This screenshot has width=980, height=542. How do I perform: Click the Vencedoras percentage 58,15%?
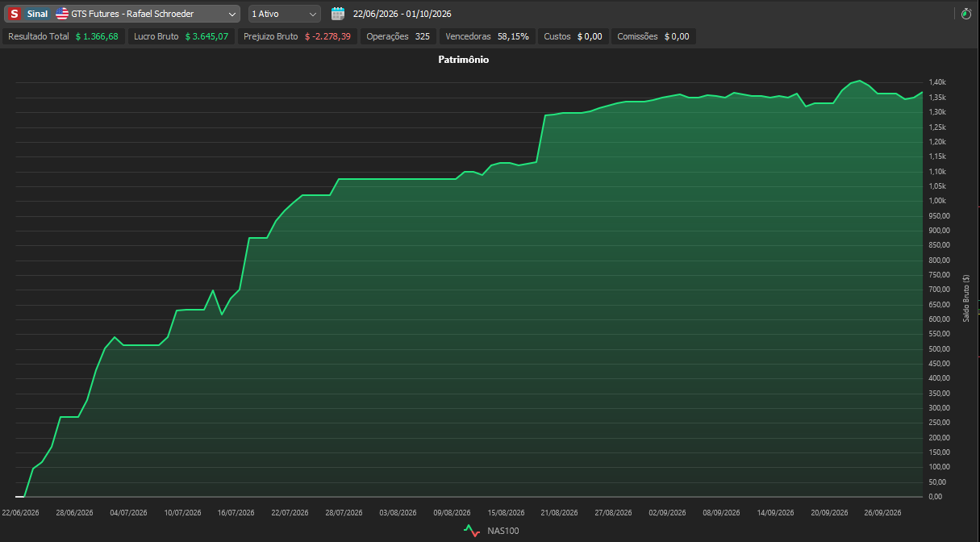click(513, 36)
